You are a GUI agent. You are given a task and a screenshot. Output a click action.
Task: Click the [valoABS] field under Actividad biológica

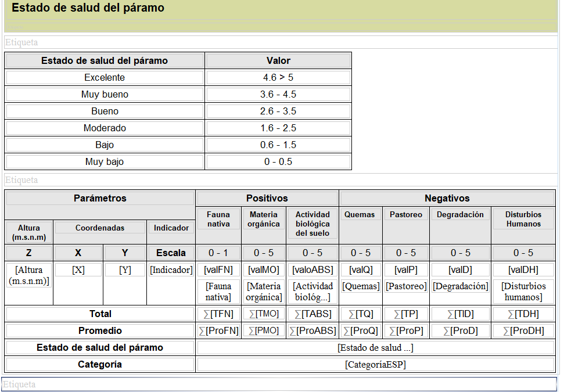[x=312, y=270]
